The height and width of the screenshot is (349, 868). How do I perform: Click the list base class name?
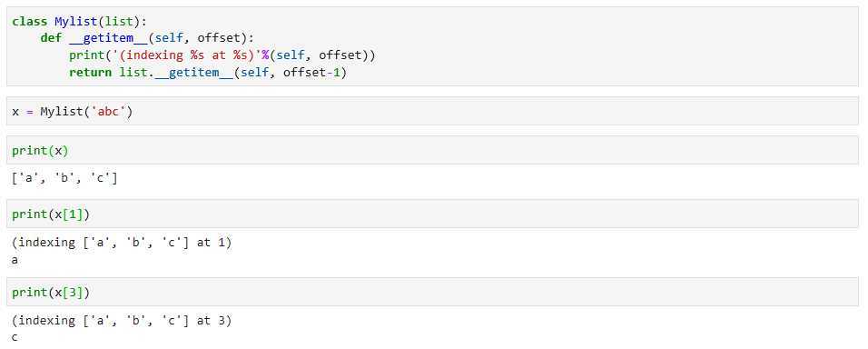[x=127, y=22]
